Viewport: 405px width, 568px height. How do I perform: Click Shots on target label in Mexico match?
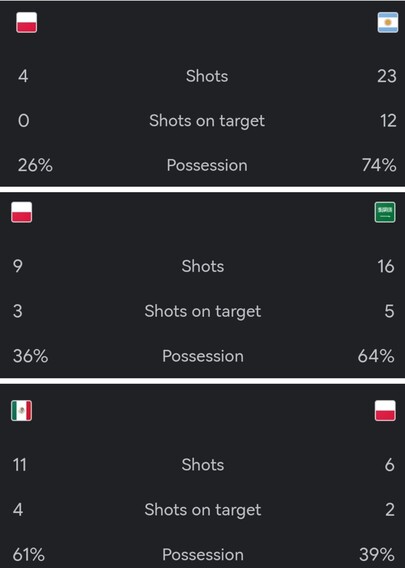tap(203, 510)
